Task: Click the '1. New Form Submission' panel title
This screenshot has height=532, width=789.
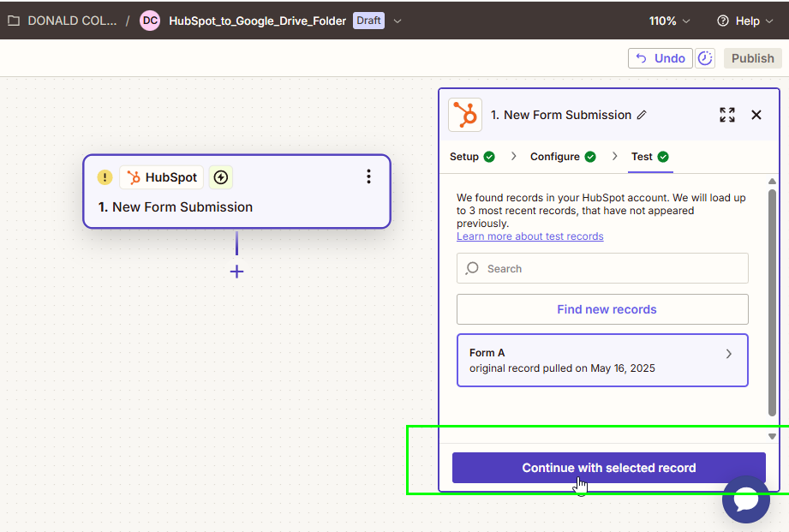Action: click(x=561, y=115)
